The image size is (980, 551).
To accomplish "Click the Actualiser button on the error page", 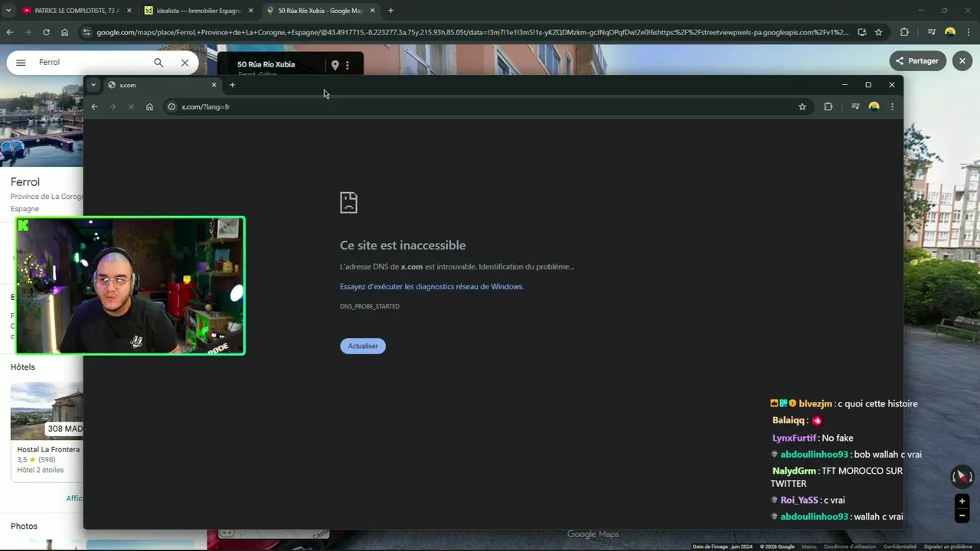I will pyautogui.click(x=363, y=346).
